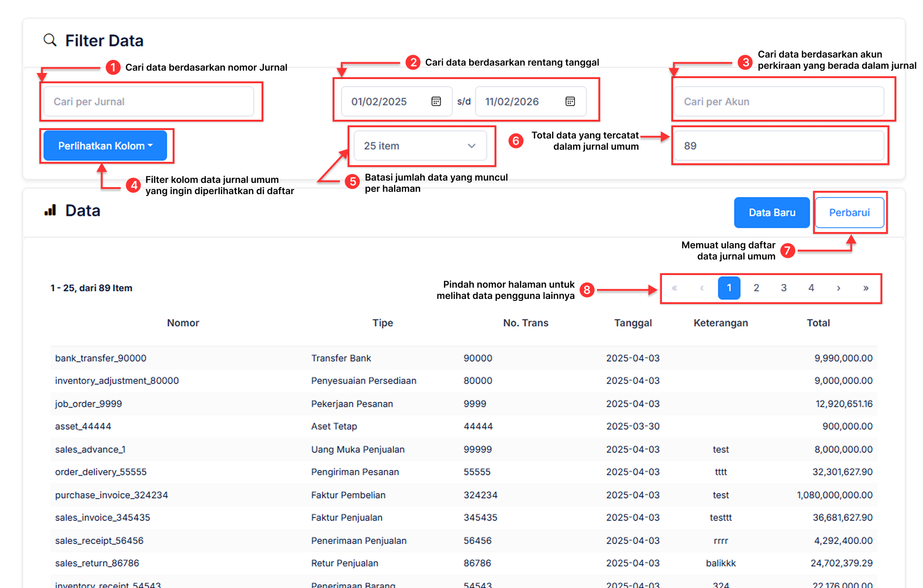Open the start date calendar picker icon
This screenshot has height=588, width=923.
click(436, 102)
